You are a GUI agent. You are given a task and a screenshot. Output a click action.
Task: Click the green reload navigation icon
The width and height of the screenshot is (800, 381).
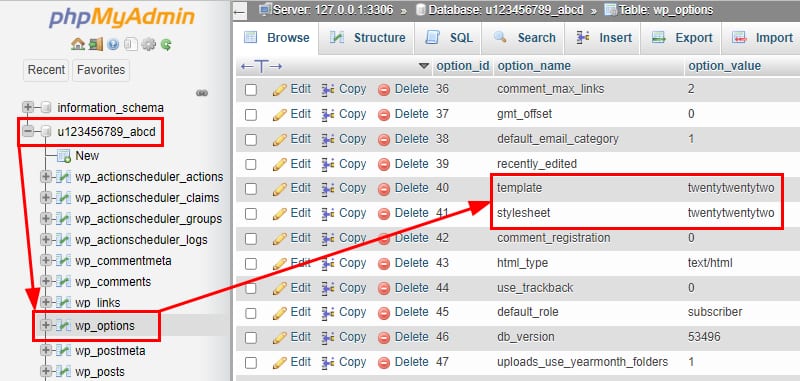tap(166, 44)
